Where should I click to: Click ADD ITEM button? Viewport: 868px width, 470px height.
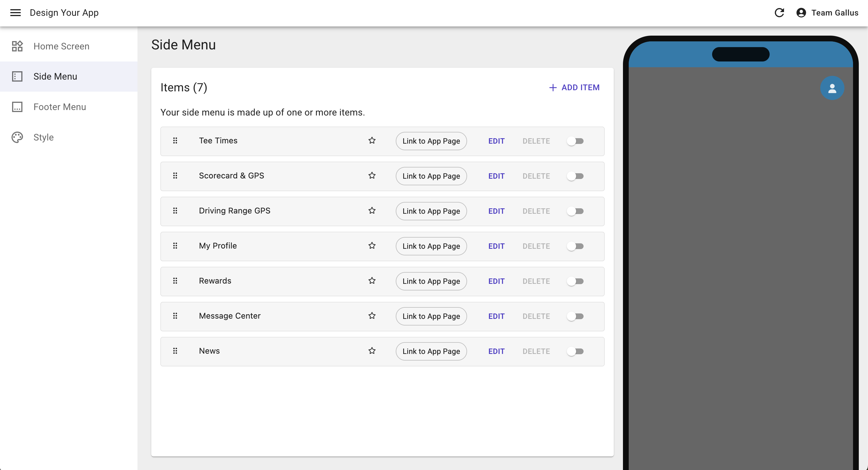coord(574,88)
